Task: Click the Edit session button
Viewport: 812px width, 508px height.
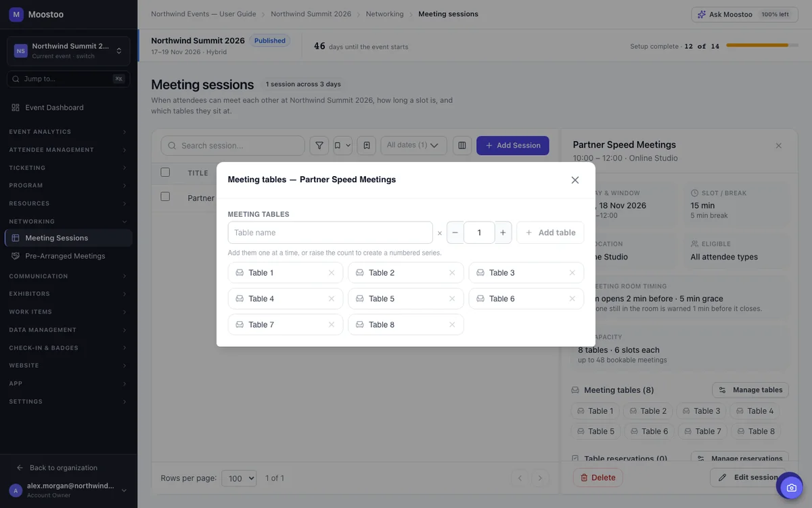Action: (x=747, y=478)
